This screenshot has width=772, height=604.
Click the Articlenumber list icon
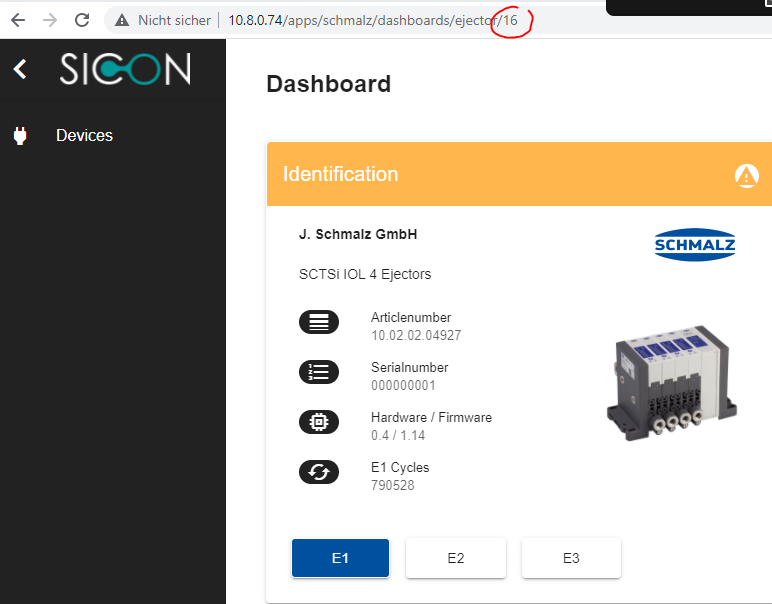point(318,322)
